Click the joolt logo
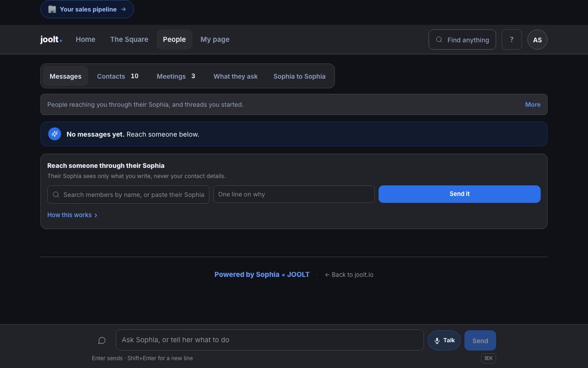The height and width of the screenshot is (368, 588). click(51, 40)
